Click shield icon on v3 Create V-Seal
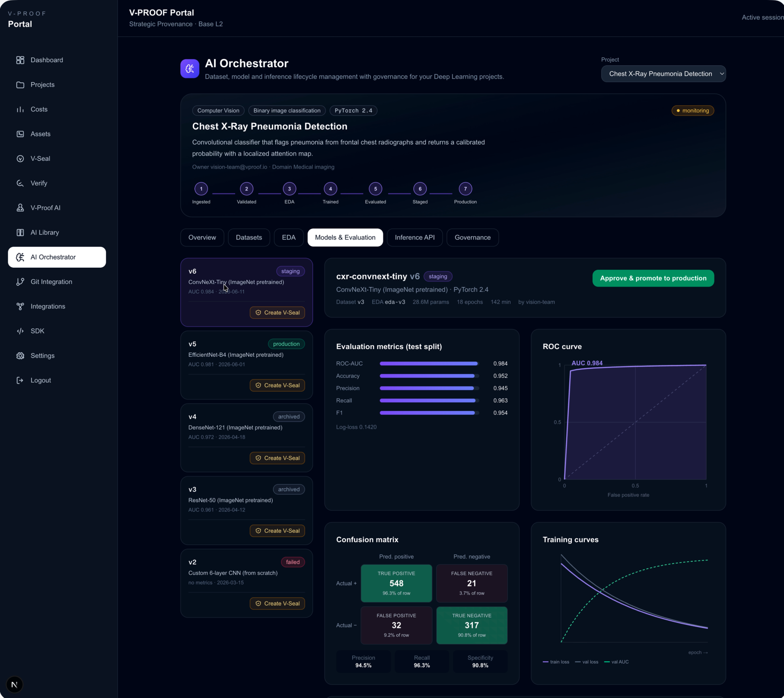784x698 pixels. click(x=258, y=531)
